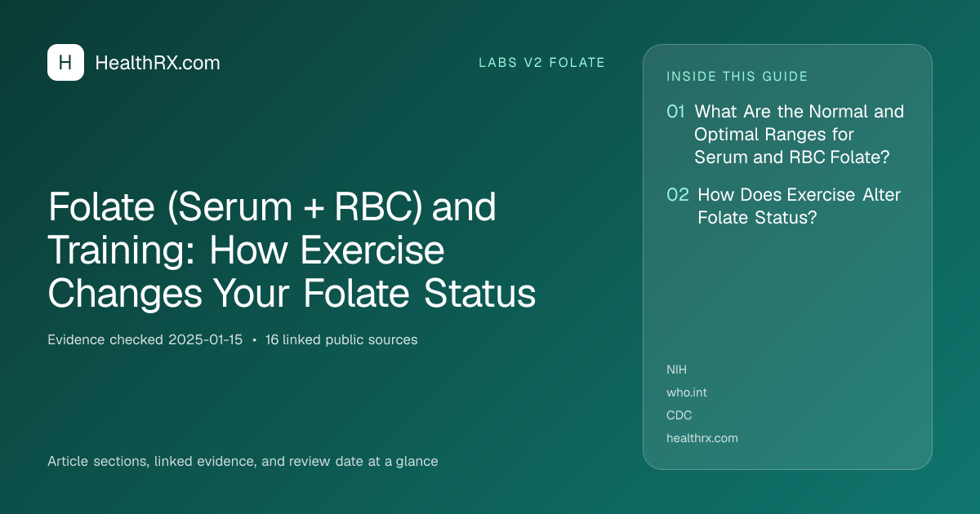The height and width of the screenshot is (514, 980).
Task: Click the footer caption about article sections
Action: 243,461
